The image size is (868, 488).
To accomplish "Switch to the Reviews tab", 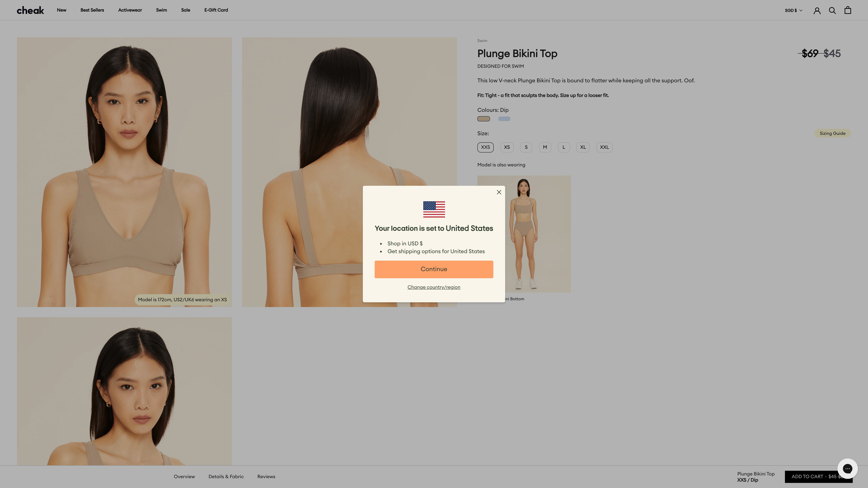I will [266, 476].
